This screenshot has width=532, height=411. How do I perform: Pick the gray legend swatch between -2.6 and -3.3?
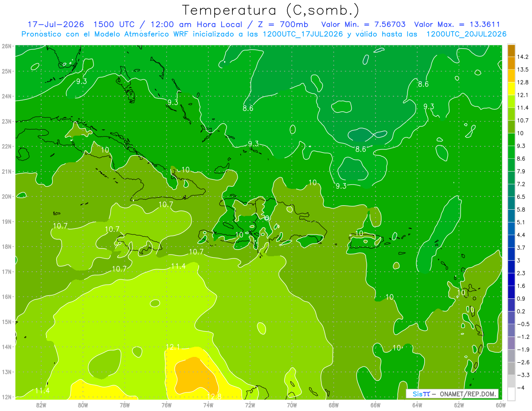pyautogui.click(x=511, y=368)
